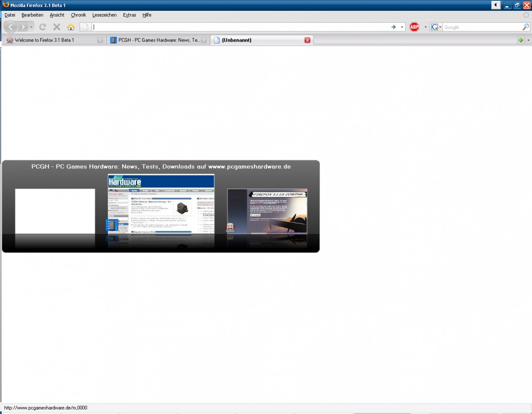
Task: Expand the list-all-tabs dropdown arrow
Action: [x=528, y=40]
